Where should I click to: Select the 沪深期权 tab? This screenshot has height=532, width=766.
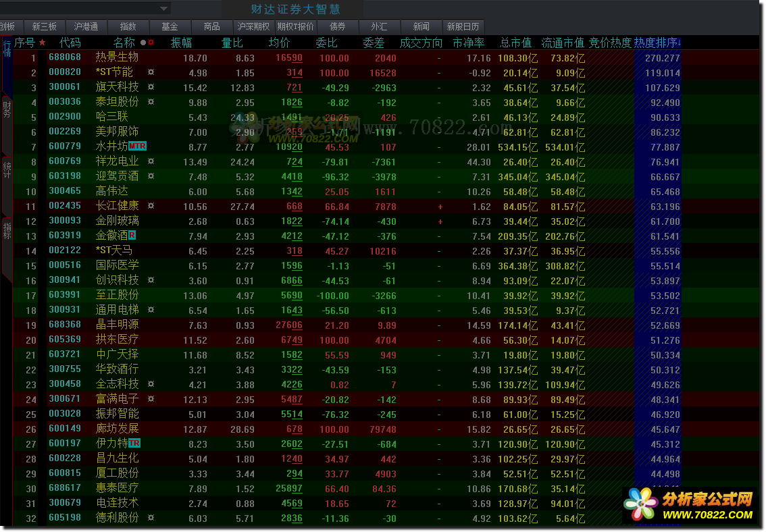[x=253, y=26]
